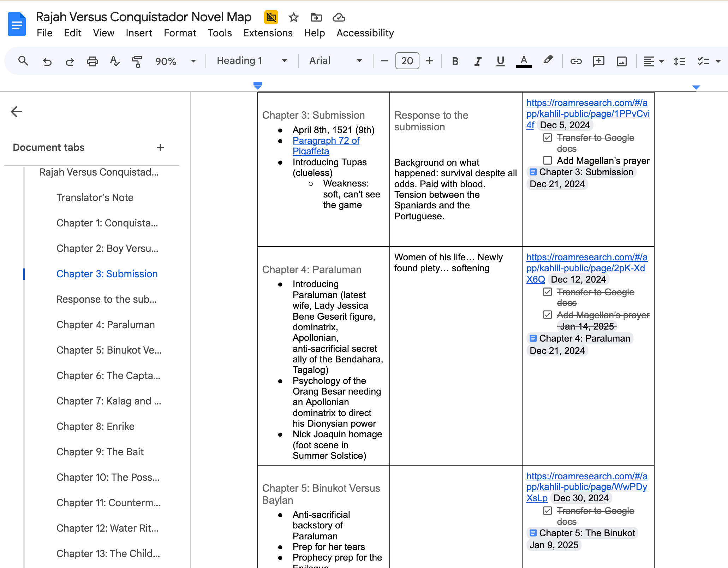Viewport: 728px width, 568px height.
Task: Click the Chapter 4: Paraluman document chip
Action: click(580, 338)
